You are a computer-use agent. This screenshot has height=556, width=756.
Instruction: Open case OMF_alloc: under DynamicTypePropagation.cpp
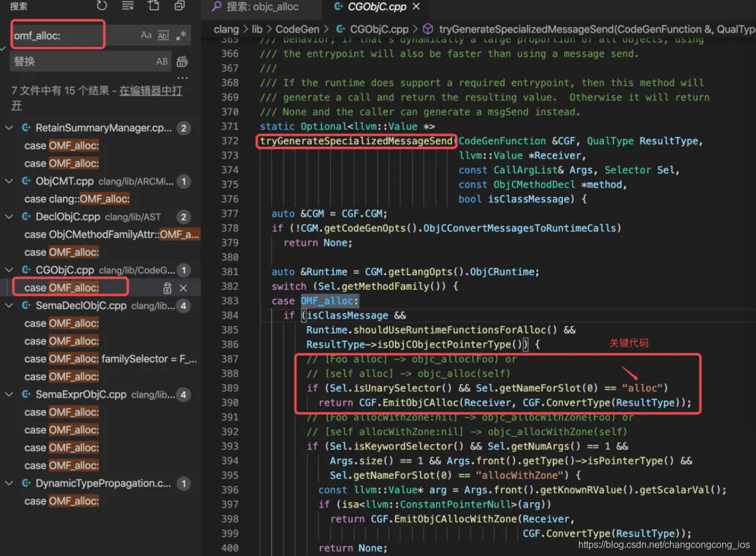(x=62, y=501)
